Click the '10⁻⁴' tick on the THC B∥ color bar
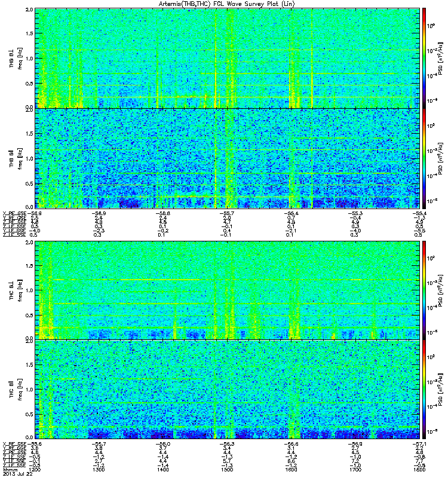Viewport: 448px width, 478px height. click(x=431, y=406)
